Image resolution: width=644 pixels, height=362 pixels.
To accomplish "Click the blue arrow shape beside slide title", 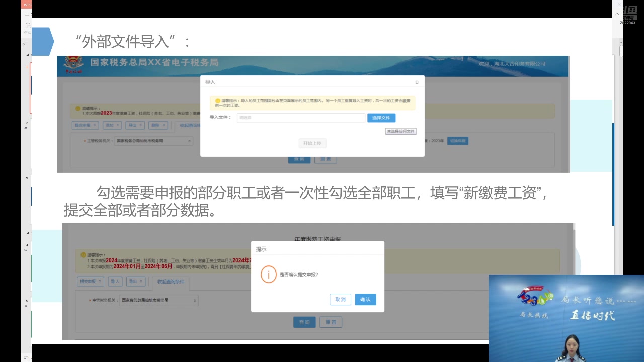I will tap(43, 41).
